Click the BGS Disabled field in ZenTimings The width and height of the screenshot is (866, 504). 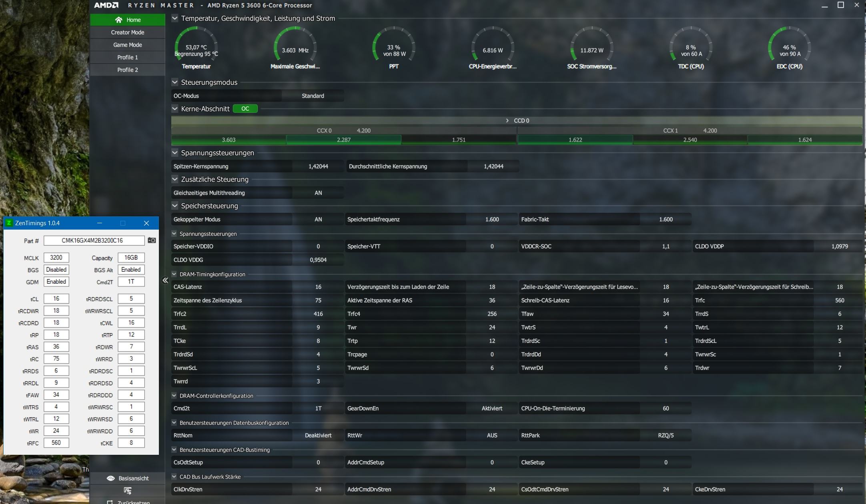click(x=56, y=270)
